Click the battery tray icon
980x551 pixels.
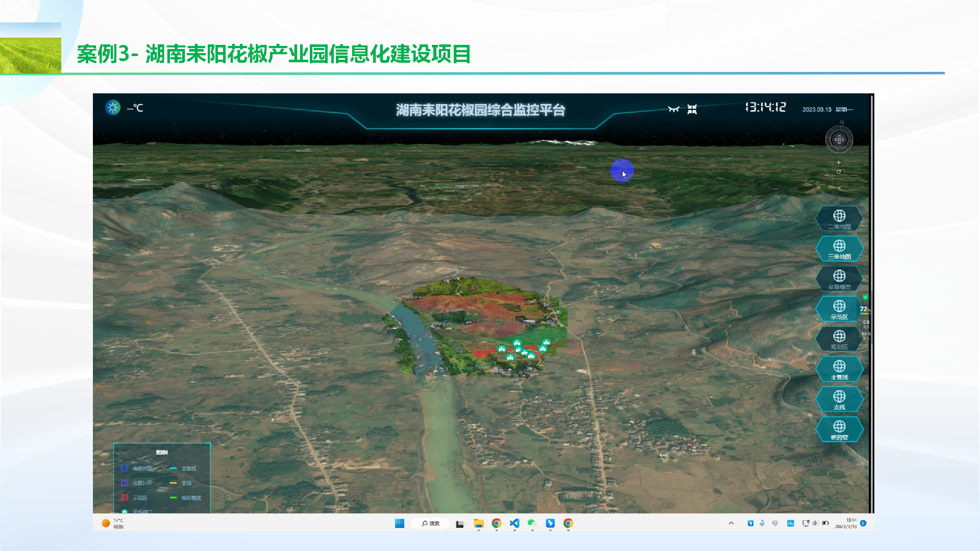(x=825, y=523)
